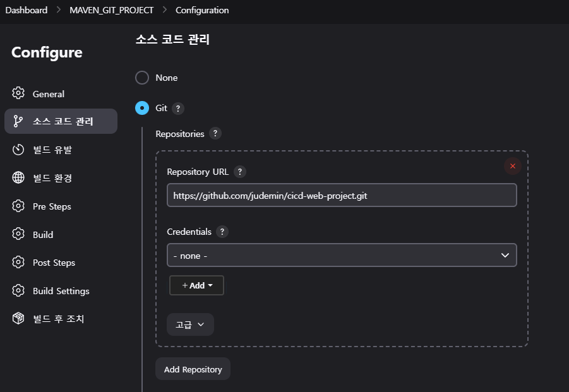The image size is (569, 392).
Task: Click the clock icon beside 빌드 유발
Action: [18, 150]
